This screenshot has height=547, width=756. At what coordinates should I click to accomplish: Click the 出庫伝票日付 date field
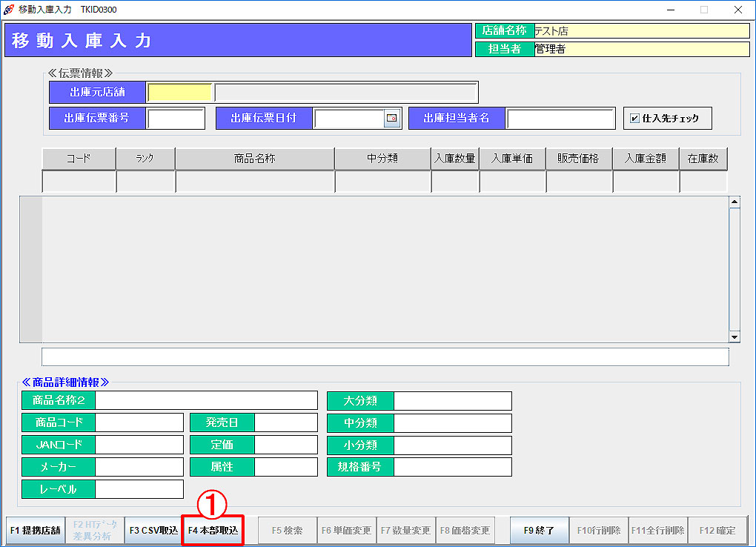pyautogui.click(x=348, y=119)
